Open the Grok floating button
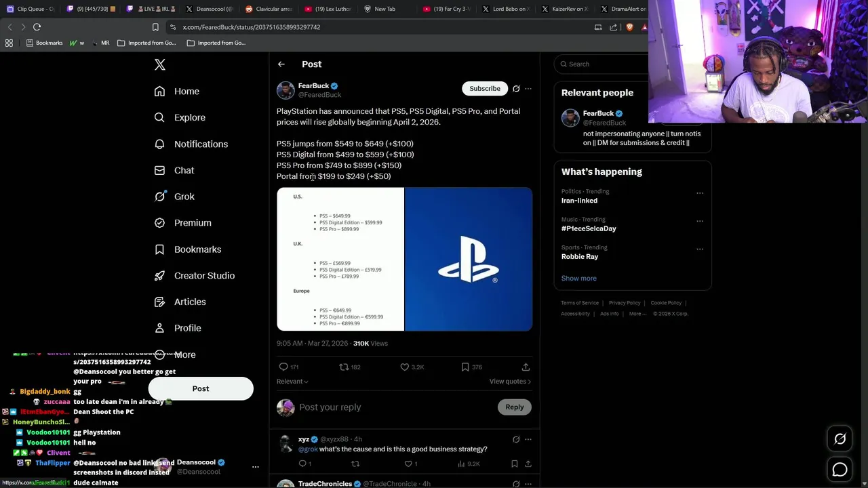This screenshot has width=868, height=488. pos(840,439)
